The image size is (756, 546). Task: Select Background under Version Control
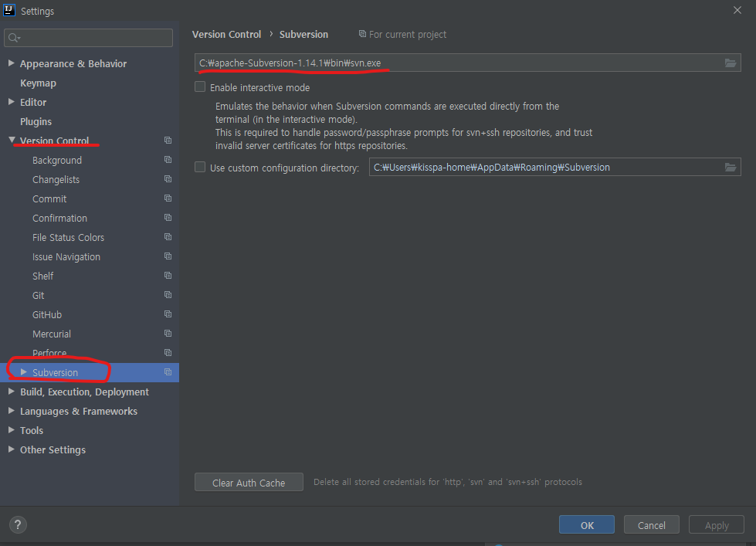pyautogui.click(x=57, y=160)
